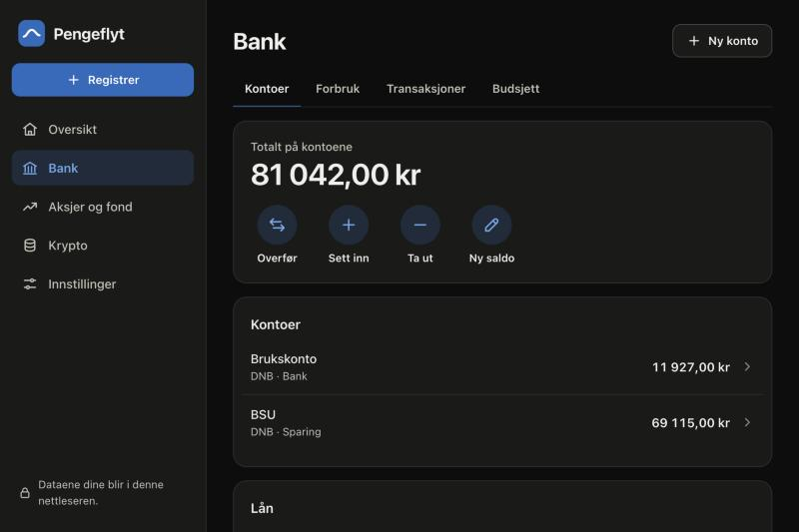The height and width of the screenshot is (532, 799).
Task: Go to Krypto in sidebar
Action: (x=103, y=246)
